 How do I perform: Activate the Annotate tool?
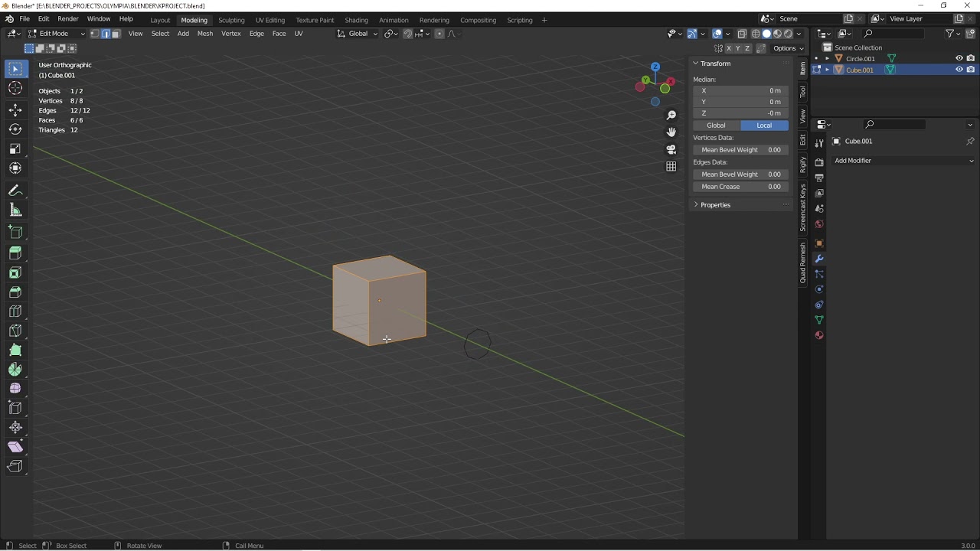15,191
